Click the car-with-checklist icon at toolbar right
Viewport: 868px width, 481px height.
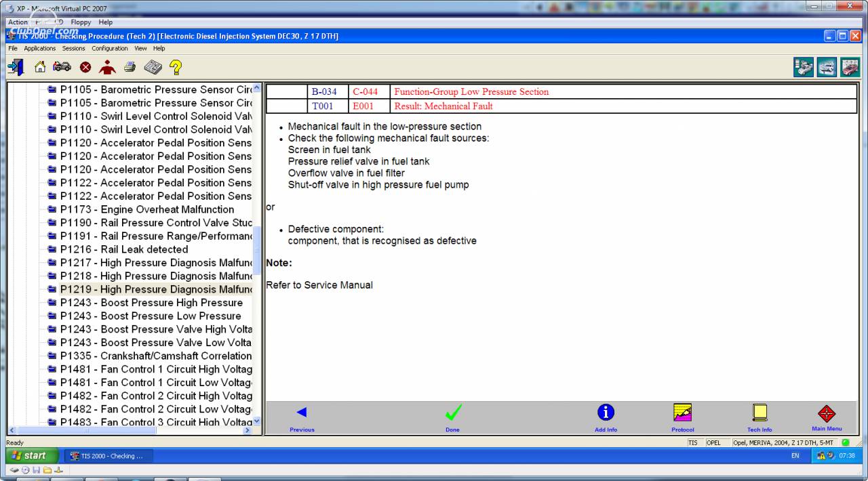tap(804, 67)
